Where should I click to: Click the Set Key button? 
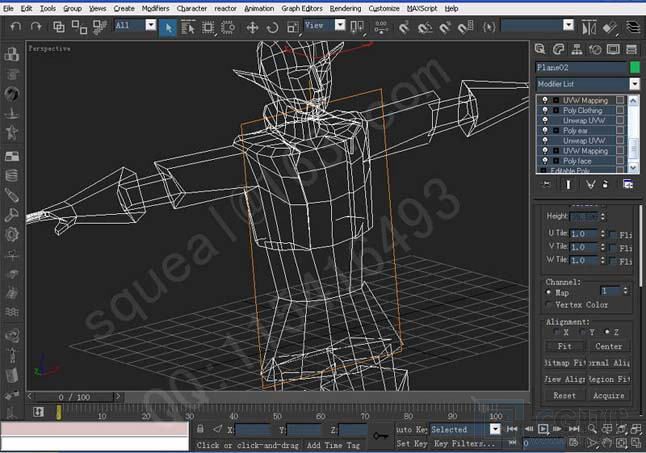412,444
